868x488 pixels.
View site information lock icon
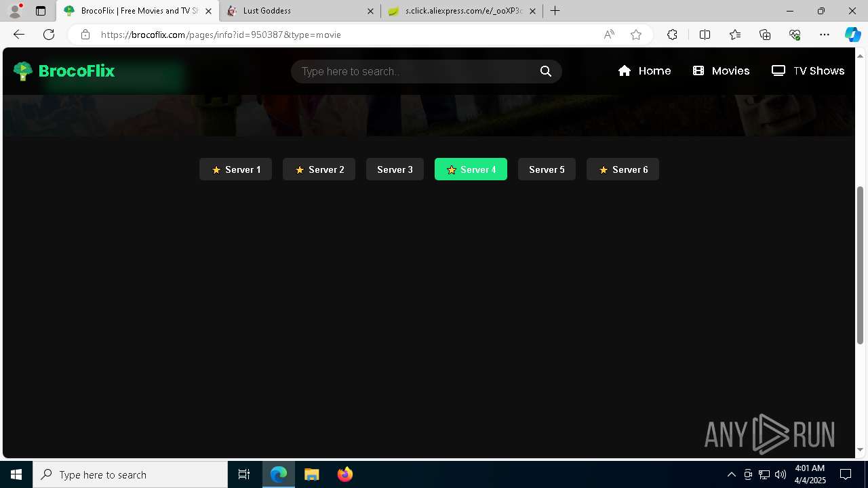click(x=85, y=35)
